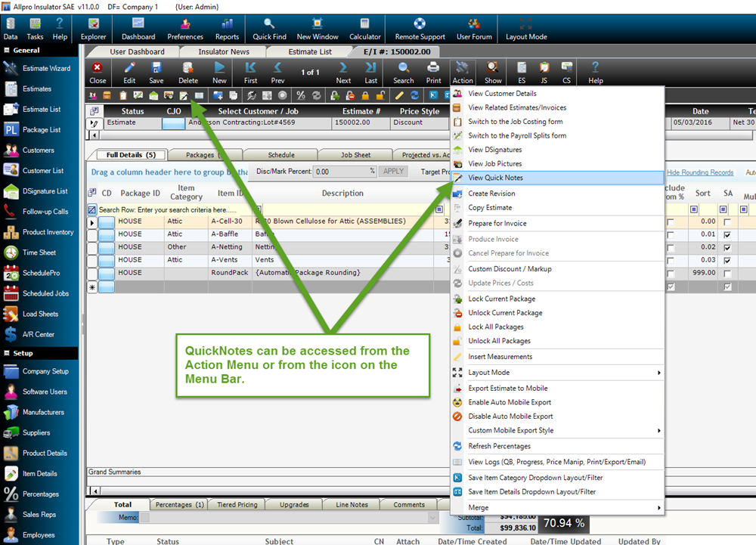Click the Edit pencil icon
Screen dimensions: 756x545
click(x=129, y=73)
